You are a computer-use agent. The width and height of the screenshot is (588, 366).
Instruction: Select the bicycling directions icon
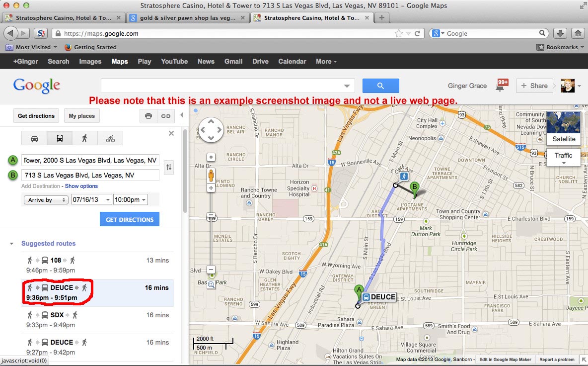[110, 138]
